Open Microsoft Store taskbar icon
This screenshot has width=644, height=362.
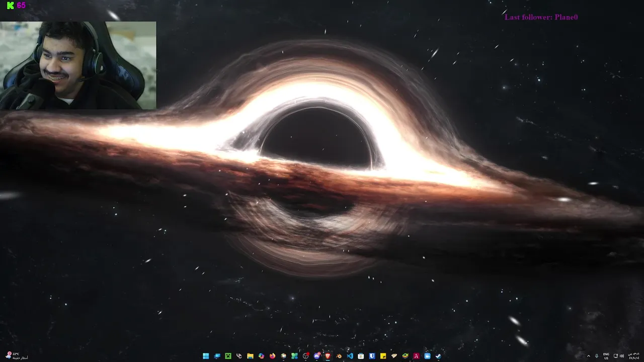pos(361,356)
